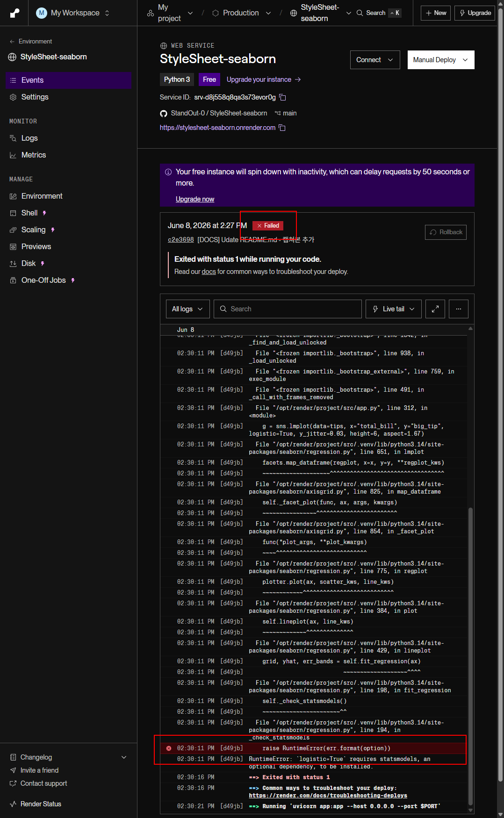Go back to Environment
The width and height of the screenshot is (504, 818).
coord(31,42)
